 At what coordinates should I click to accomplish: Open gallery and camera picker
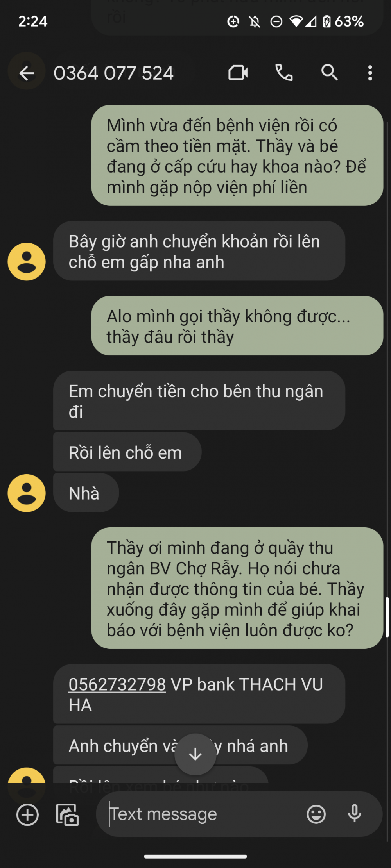pos(67,815)
